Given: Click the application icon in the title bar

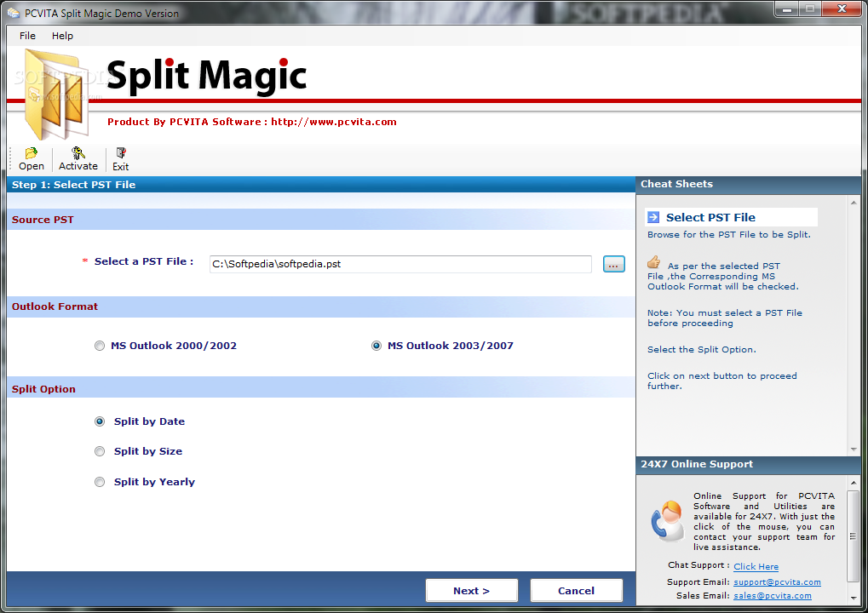Looking at the screenshot, I should point(14,13).
